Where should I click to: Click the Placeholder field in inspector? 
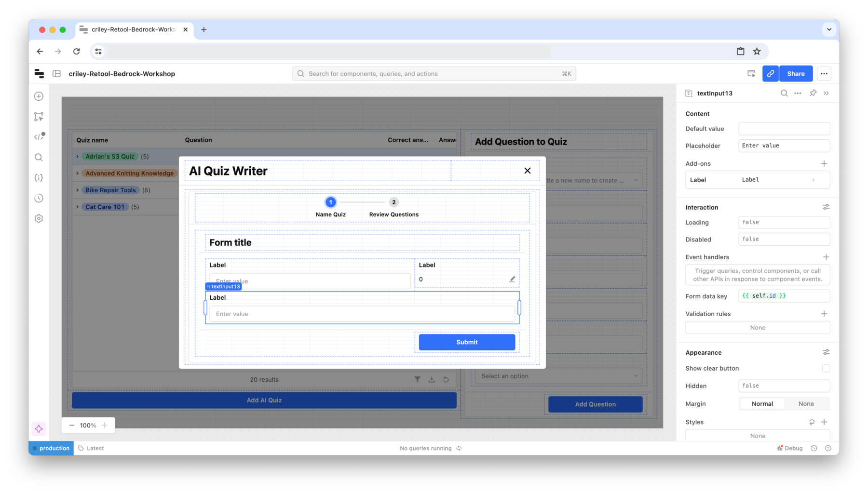point(784,146)
